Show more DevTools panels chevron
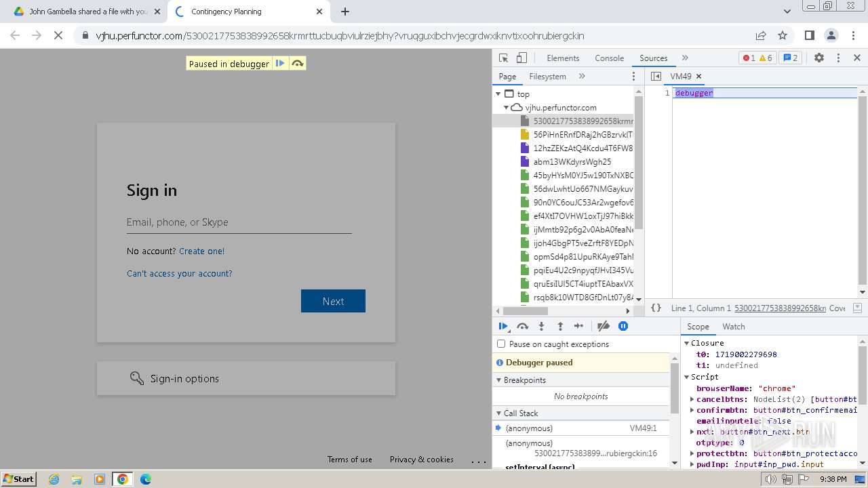This screenshot has height=488, width=868. 685,58
